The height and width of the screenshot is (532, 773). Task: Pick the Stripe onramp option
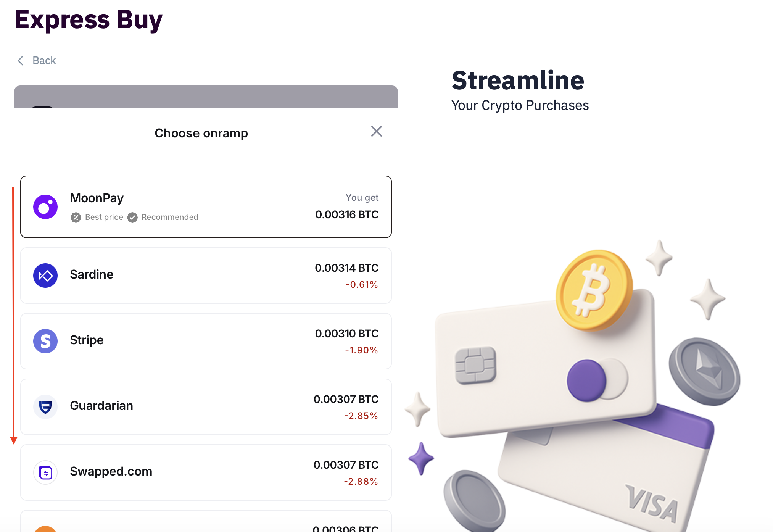tap(206, 341)
